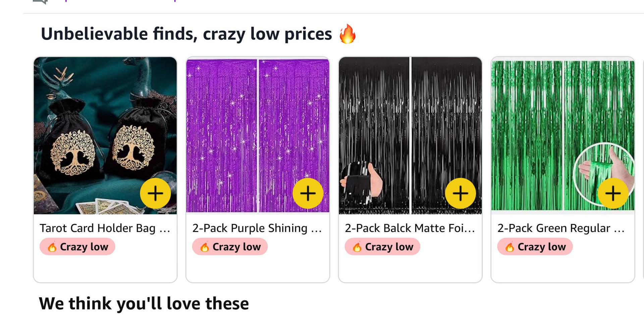This screenshot has height=329, width=644.
Task: Click Crazy low badge under green curtain
Action: (535, 247)
